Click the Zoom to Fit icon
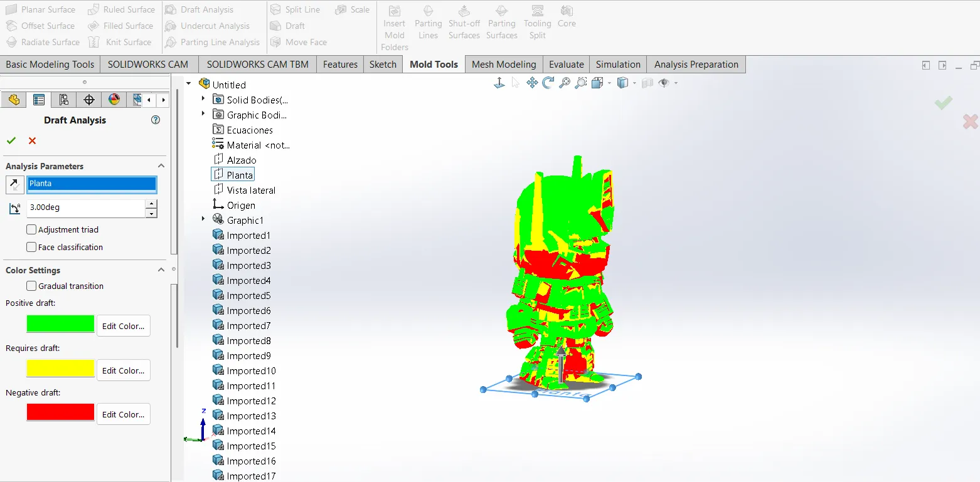 pyautogui.click(x=565, y=83)
